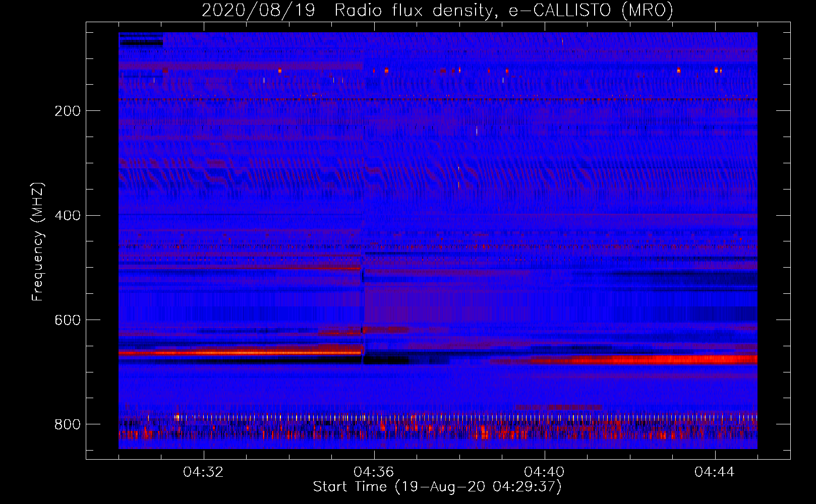The height and width of the screenshot is (504, 816).
Task: Click the 04:36 time tick label
Action: coord(374,472)
